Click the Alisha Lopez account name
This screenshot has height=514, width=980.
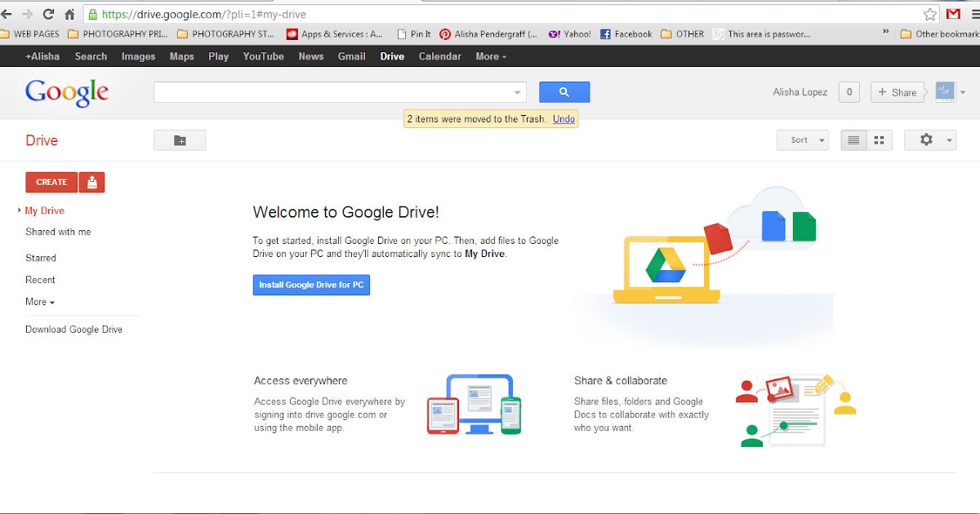pos(800,92)
